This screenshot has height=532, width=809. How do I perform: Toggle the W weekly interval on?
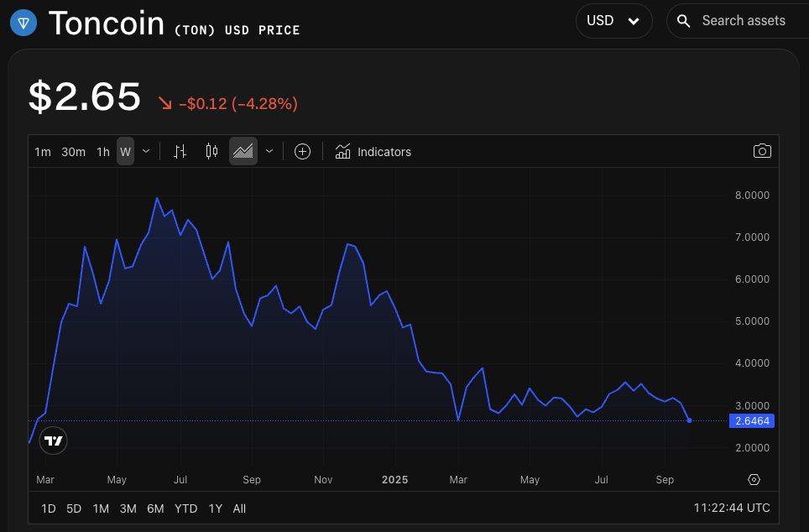[125, 152]
